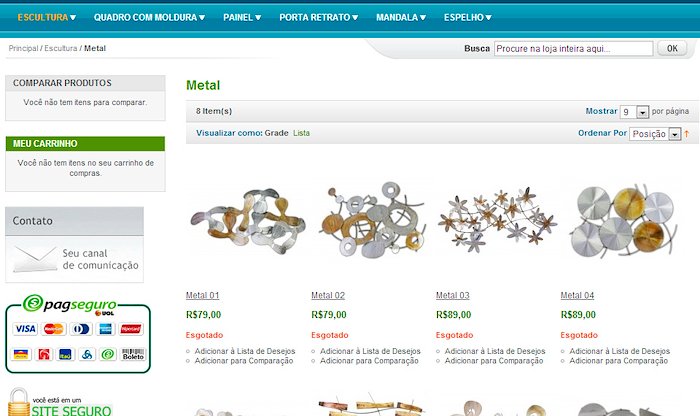Click the padlock Site Seguro badge

(x=59, y=403)
